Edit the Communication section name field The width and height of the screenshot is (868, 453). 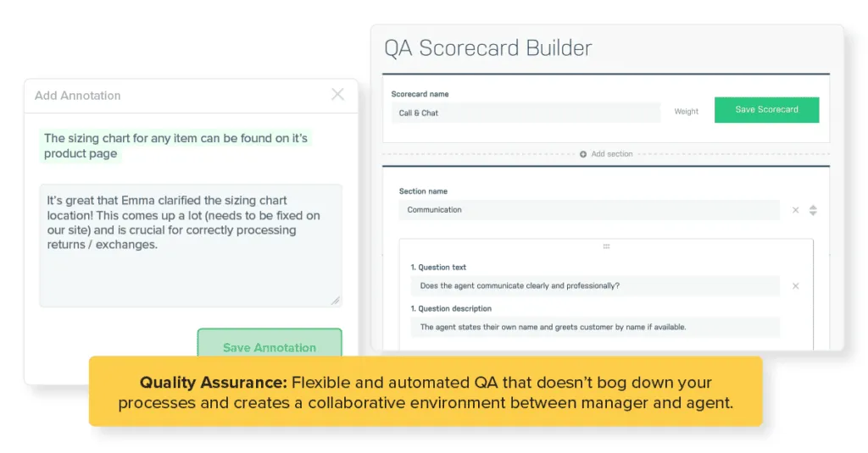(x=588, y=210)
